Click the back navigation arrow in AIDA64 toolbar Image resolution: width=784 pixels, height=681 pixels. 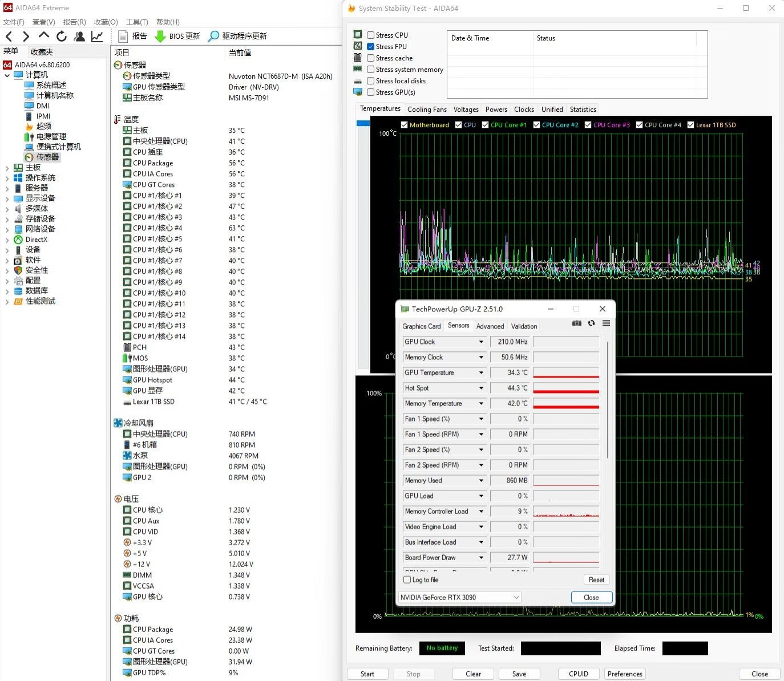9,37
